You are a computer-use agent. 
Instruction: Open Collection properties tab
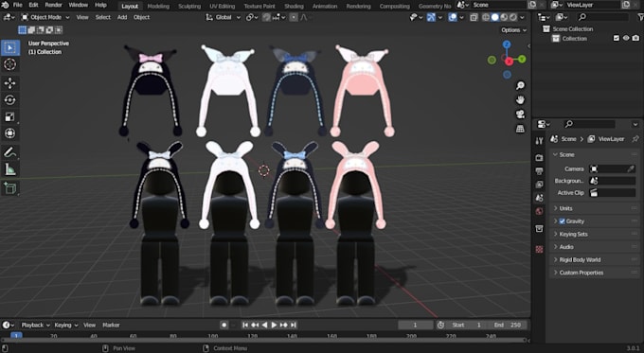(539, 228)
